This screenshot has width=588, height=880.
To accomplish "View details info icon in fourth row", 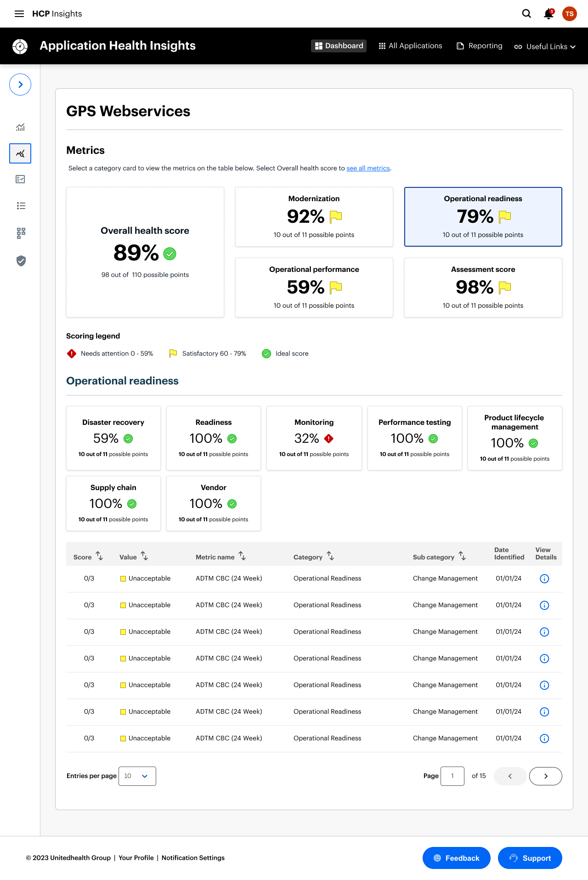I will tap(544, 659).
